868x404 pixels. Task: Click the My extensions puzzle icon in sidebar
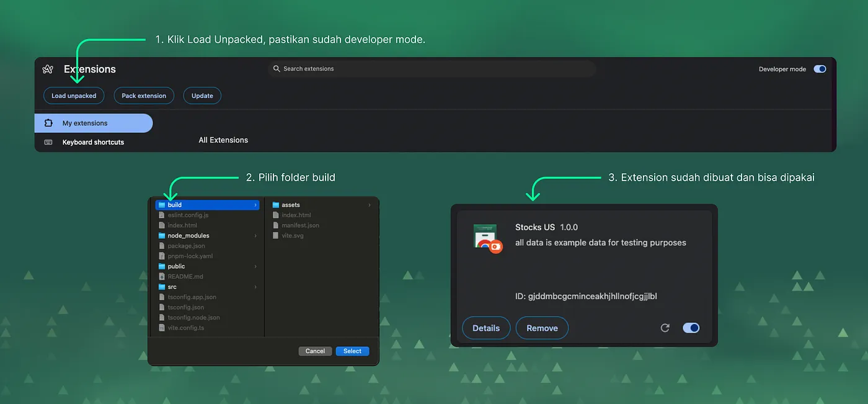[x=49, y=123]
